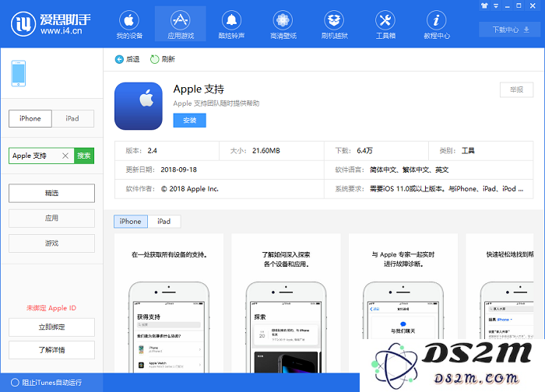The width and height of the screenshot is (545, 392).
Task: Open the 工具箱 toolbox section
Action: (x=385, y=24)
